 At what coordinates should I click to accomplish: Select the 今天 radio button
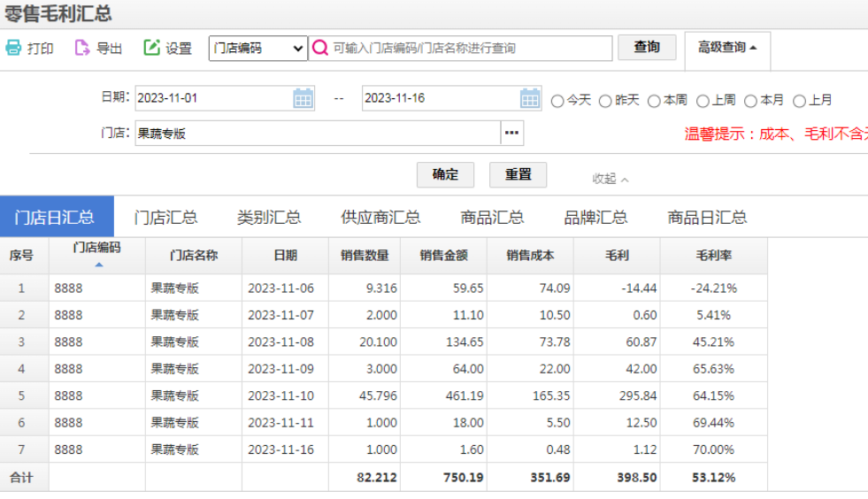557,101
